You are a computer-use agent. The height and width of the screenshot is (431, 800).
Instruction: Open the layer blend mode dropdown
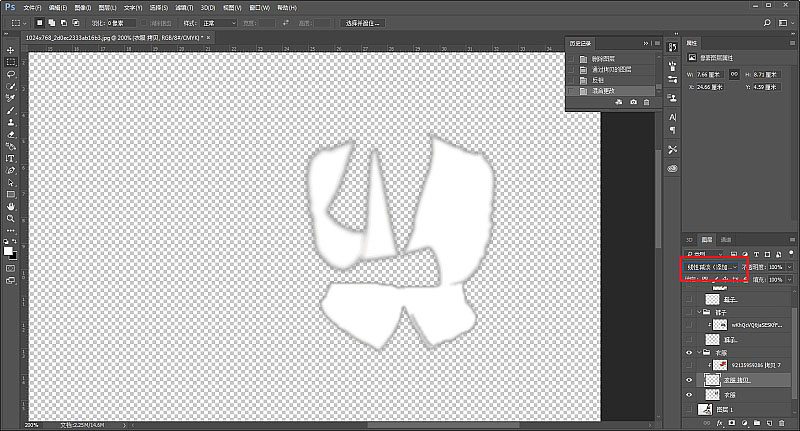click(x=712, y=267)
